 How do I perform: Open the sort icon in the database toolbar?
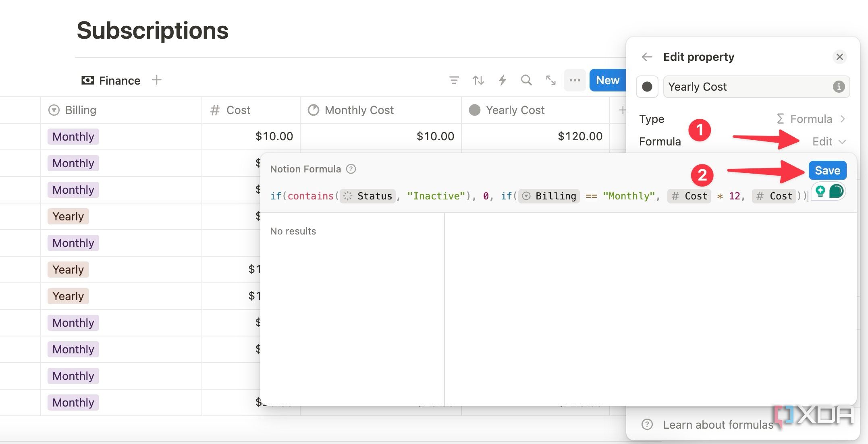[x=478, y=80]
